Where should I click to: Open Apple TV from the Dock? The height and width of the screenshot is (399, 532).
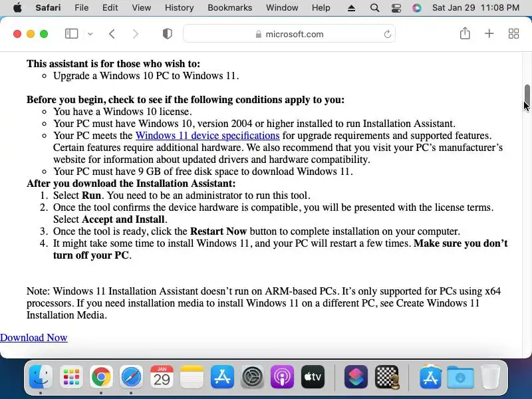[313, 376]
